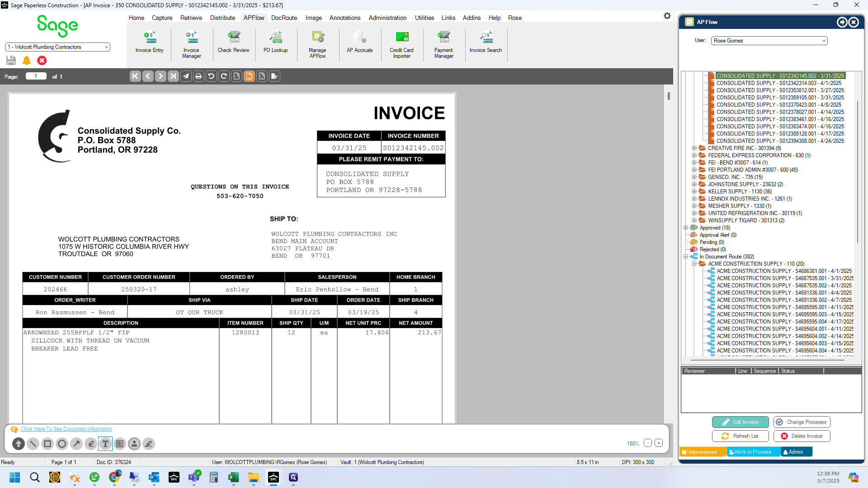Select the stamp annotation tool

point(134,444)
